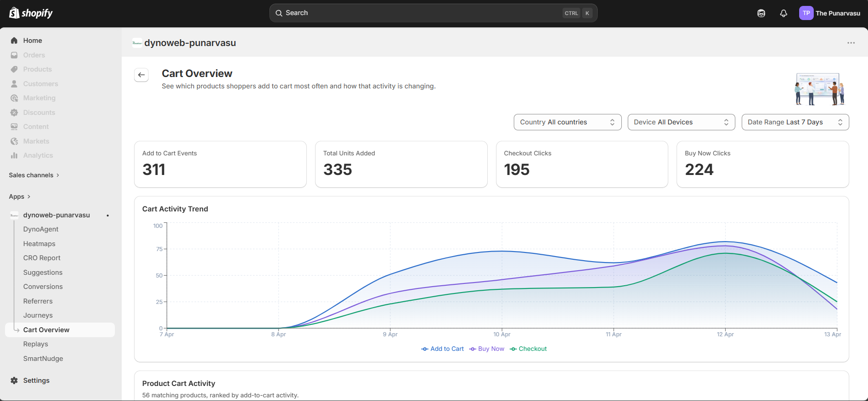
Task: Expand the Apps section
Action: coord(20,196)
